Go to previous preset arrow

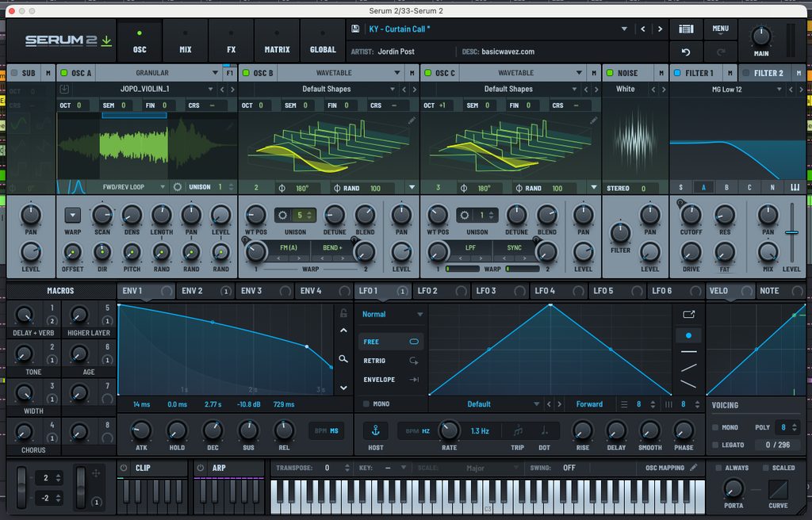coord(642,29)
